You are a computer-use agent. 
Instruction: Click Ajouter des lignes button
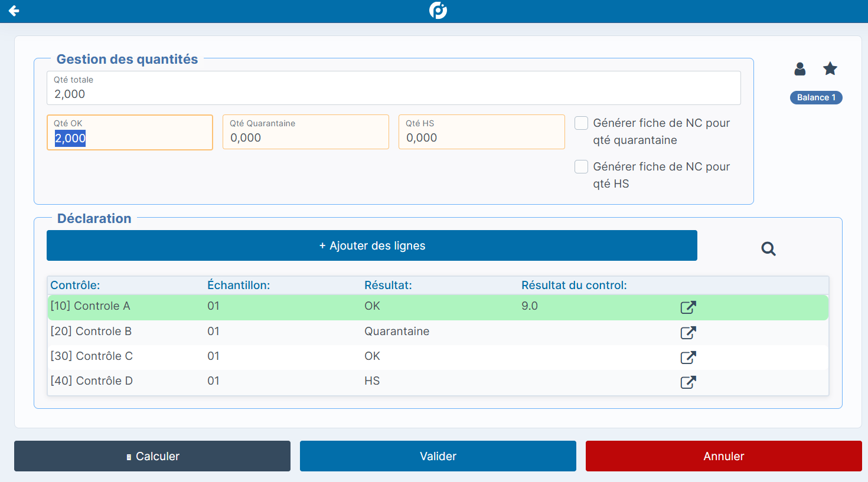[x=371, y=245]
